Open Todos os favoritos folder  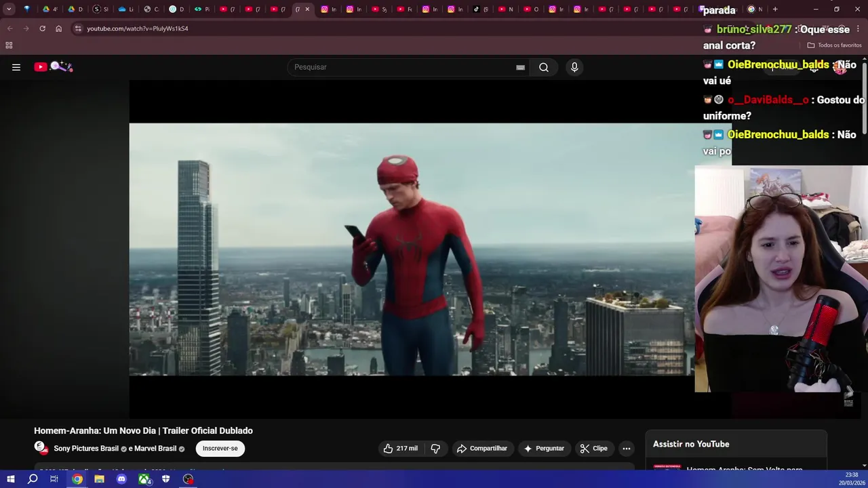[x=834, y=45]
